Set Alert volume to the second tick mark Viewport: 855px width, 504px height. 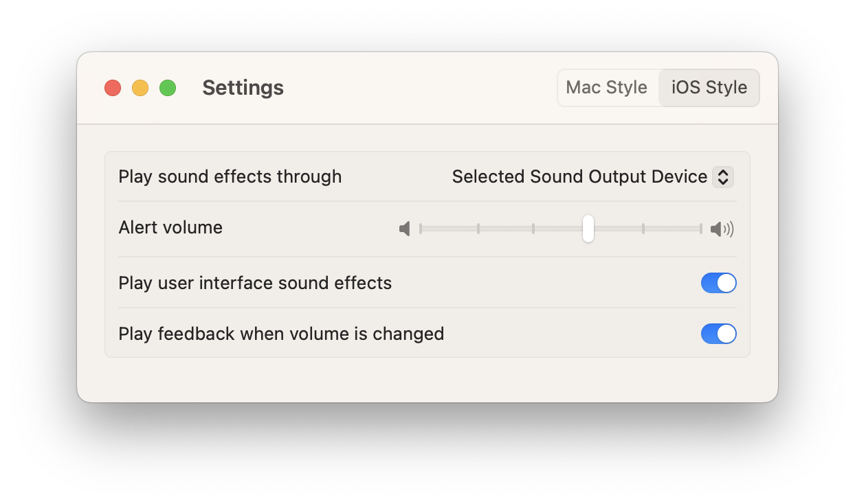click(x=478, y=229)
